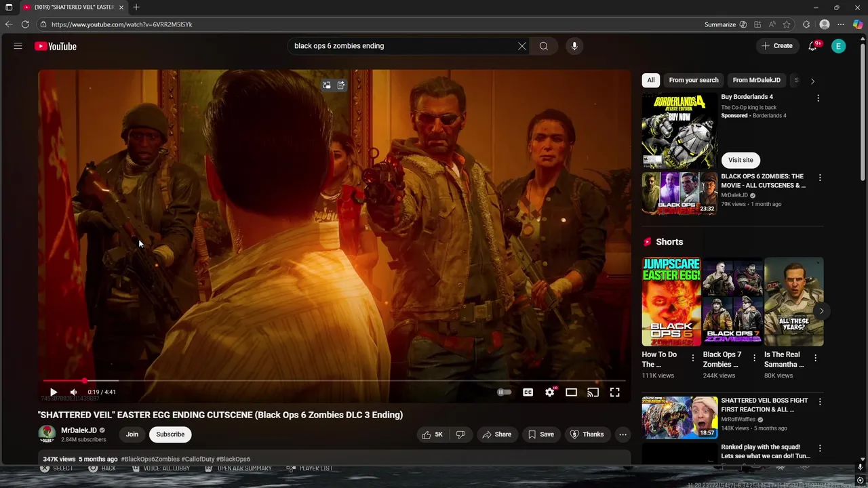Open a new browser tab

[x=136, y=7]
